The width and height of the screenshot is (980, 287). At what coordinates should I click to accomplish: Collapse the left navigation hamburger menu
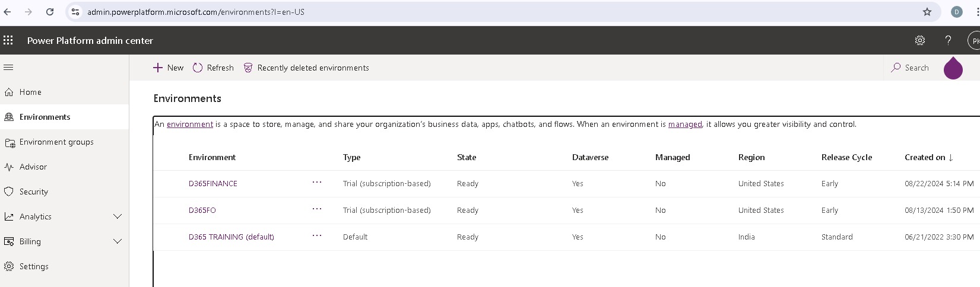point(8,68)
